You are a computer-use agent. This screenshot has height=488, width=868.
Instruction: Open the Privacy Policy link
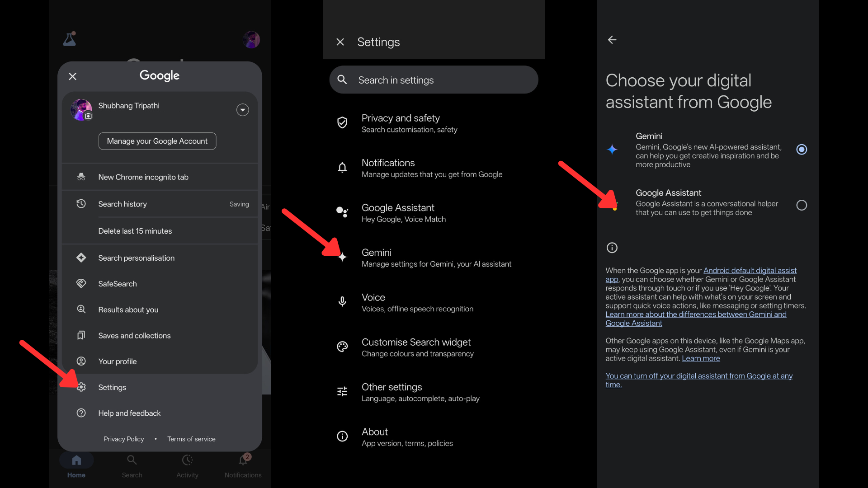tap(124, 439)
